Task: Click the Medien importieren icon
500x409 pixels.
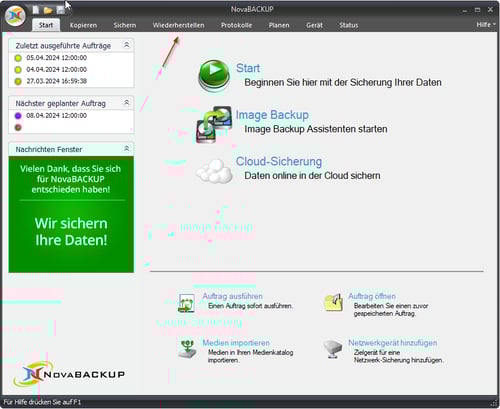Action: tap(187, 349)
